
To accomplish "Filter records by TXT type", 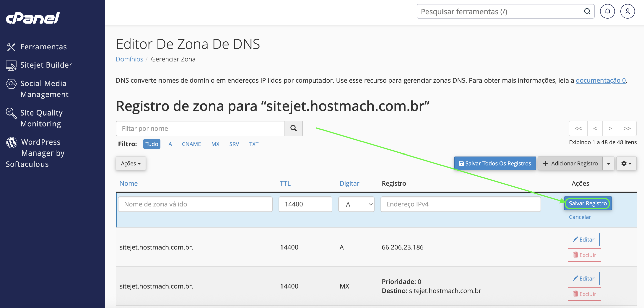I will point(254,144).
